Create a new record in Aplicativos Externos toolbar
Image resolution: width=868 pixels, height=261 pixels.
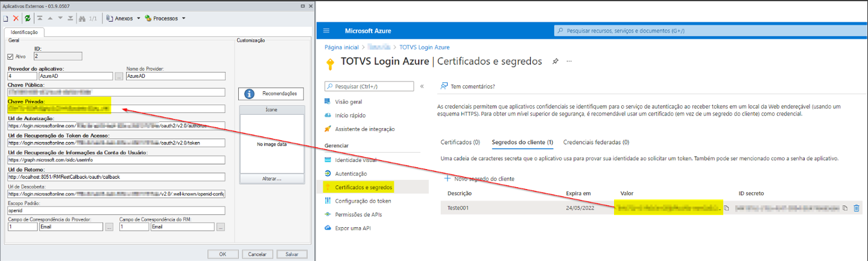click(x=5, y=18)
